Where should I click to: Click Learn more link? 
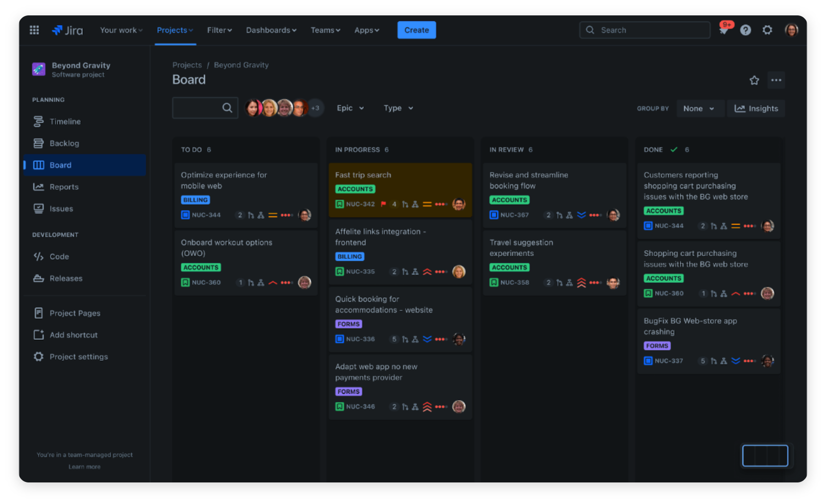tap(85, 467)
